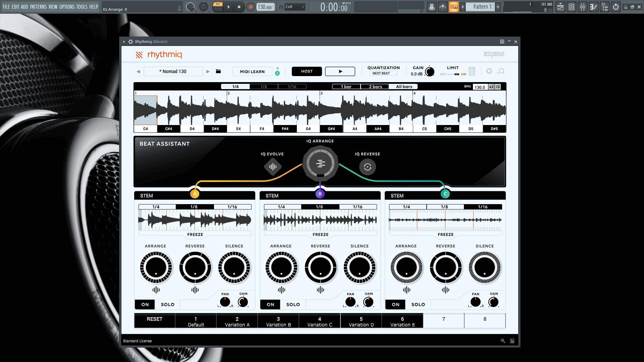
Task: Select All bars in main waveform
Action: (404, 86)
